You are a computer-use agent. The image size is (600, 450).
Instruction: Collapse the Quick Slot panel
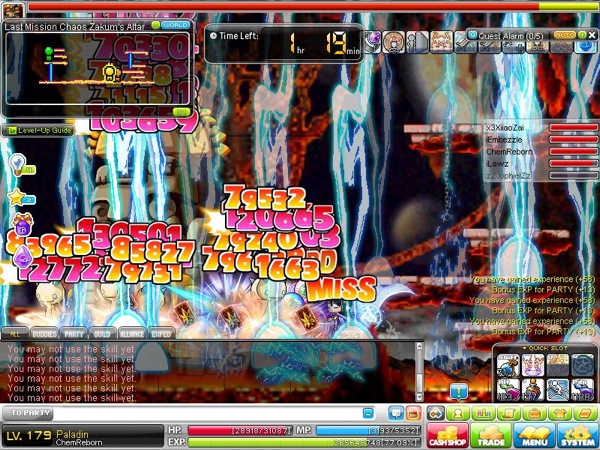click(525, 348)
